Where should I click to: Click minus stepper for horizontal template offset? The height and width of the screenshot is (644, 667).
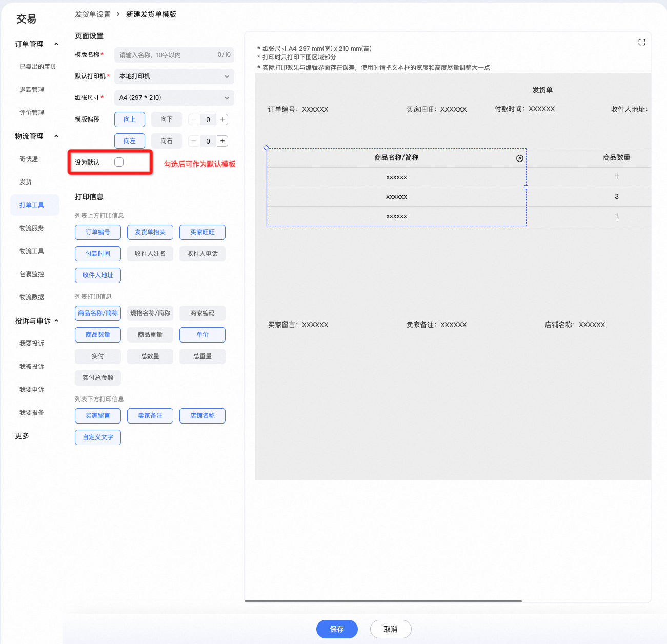194,141
